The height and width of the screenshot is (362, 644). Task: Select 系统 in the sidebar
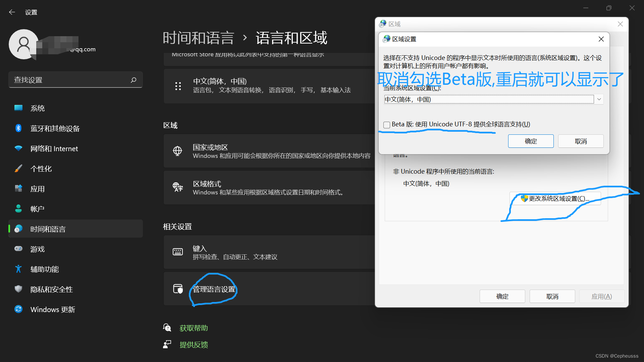pyautogui.click(x=38, y=108)
